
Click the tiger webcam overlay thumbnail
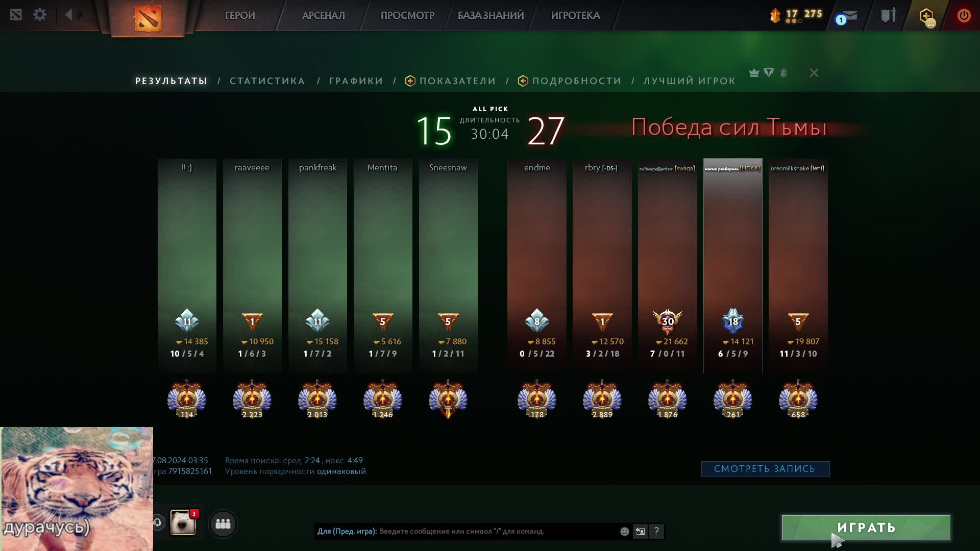click(x=77, y=489)
